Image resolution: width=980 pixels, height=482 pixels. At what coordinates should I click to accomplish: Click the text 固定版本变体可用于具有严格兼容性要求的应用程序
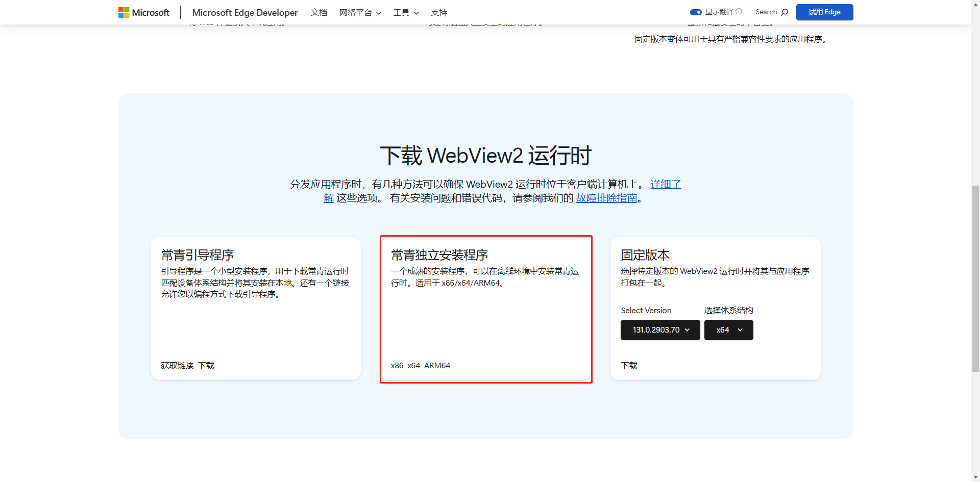(730, 39)
